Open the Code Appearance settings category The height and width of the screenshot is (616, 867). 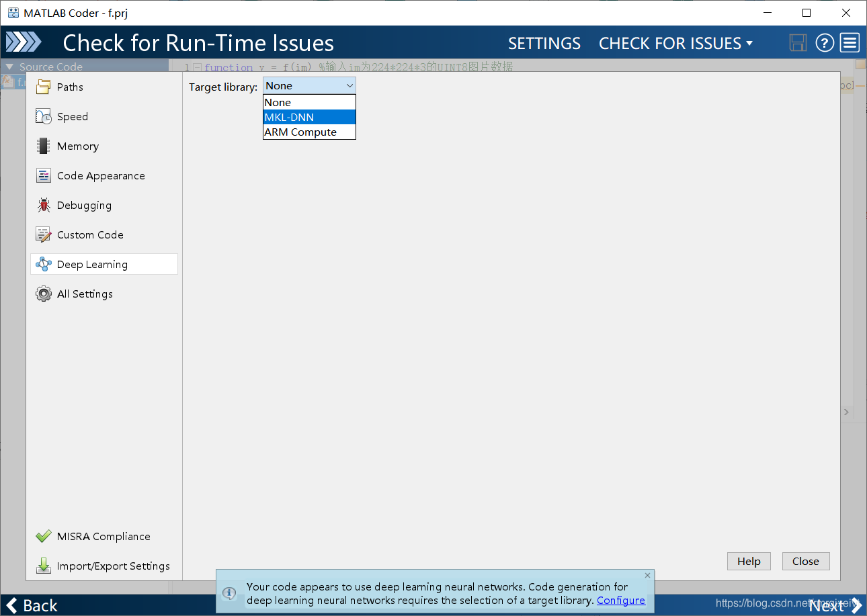104,175
